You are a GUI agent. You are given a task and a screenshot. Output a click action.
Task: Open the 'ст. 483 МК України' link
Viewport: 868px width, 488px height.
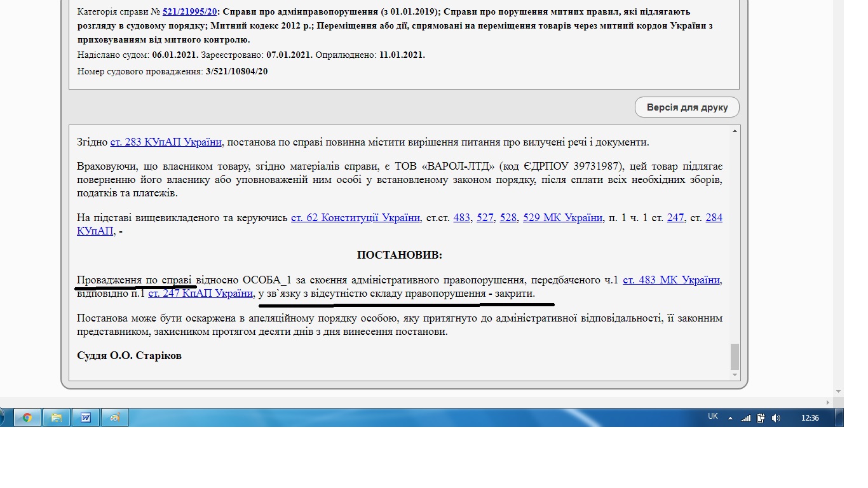pyautogui.click(x=671, y=280)
